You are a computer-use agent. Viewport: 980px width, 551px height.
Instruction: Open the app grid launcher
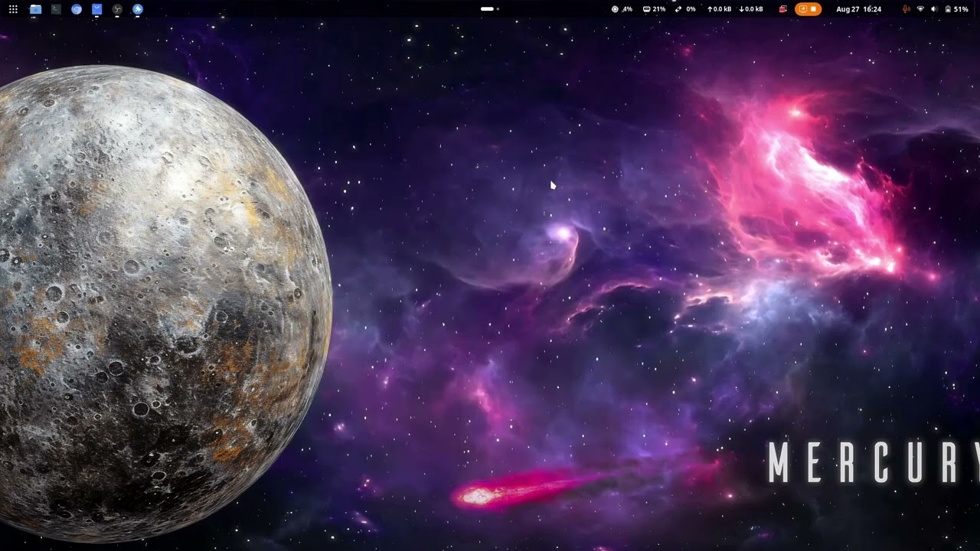13,9
